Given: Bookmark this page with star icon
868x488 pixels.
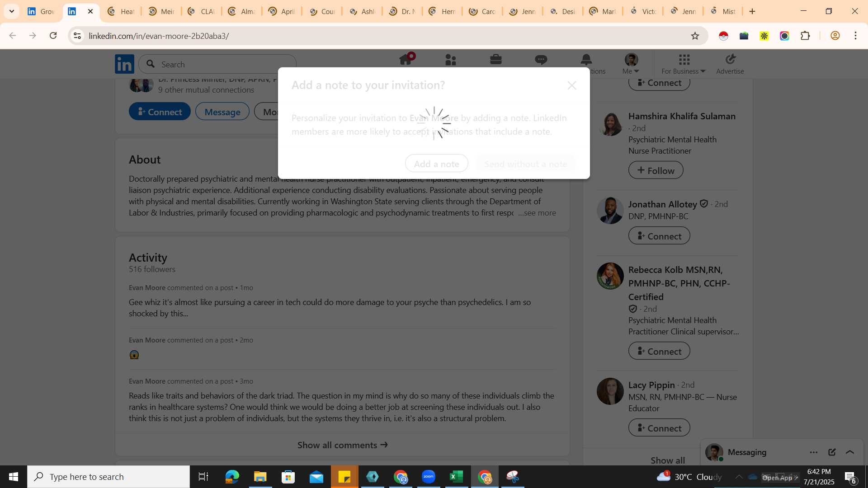Looking at the screenshot, I should (x=695, y=36).
